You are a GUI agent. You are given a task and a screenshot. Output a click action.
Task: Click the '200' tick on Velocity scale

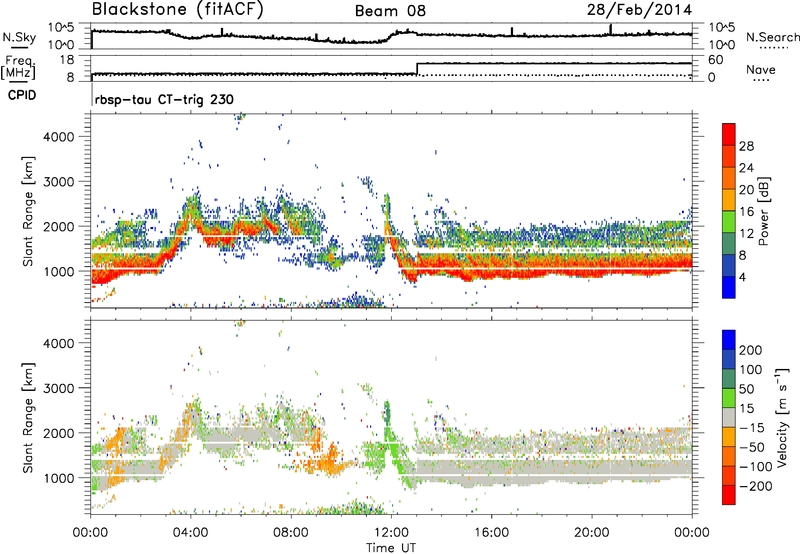pyautogui.click(x=751, y=350)
